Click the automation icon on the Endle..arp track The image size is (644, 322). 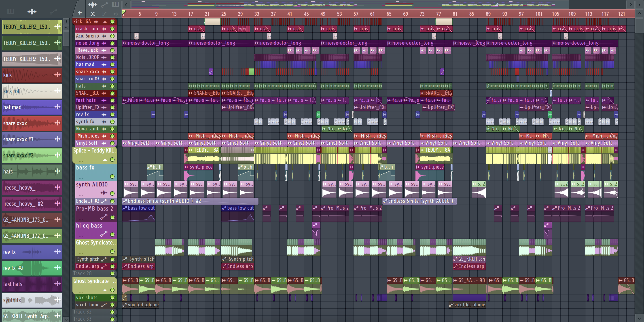tap(104, 267)
